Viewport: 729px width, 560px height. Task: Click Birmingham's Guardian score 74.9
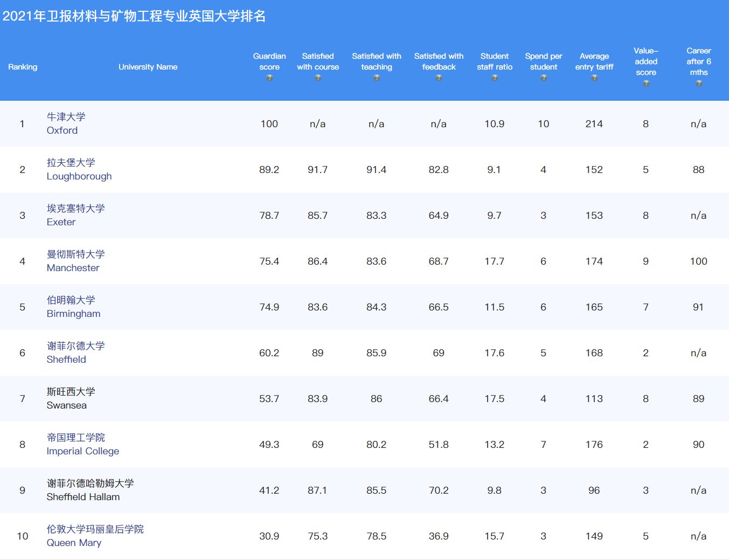click(x=269, y=307)
